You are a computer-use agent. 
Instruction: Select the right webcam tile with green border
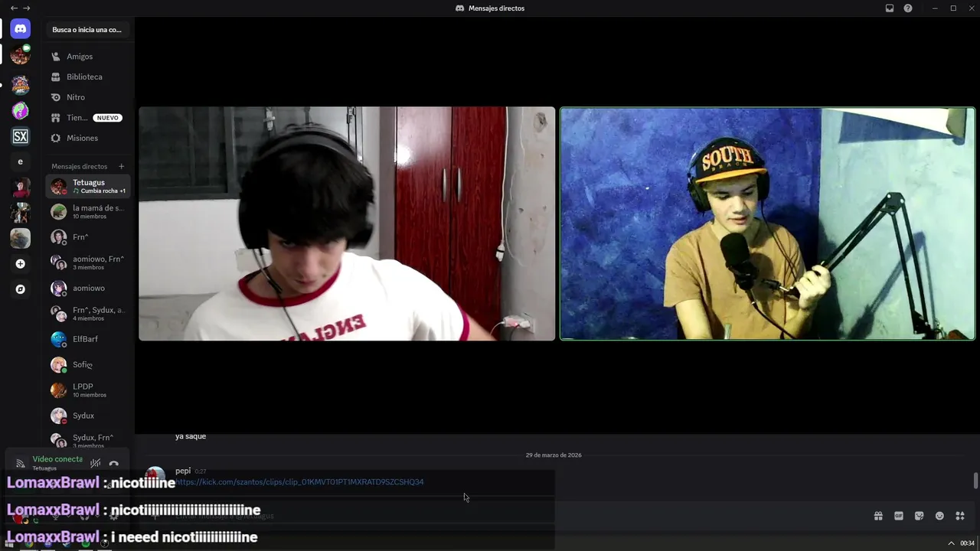(x=768, y=223)
